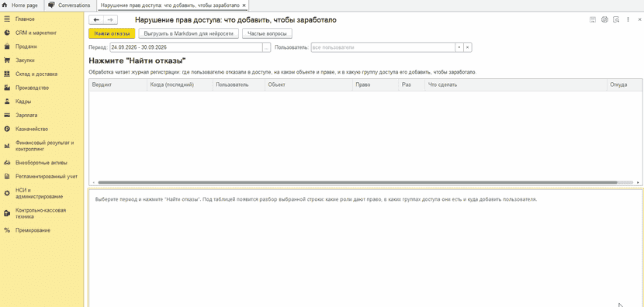Open the Частые вопросы button
The height and width of the screenshot is (307, 644).
point(268,33)
